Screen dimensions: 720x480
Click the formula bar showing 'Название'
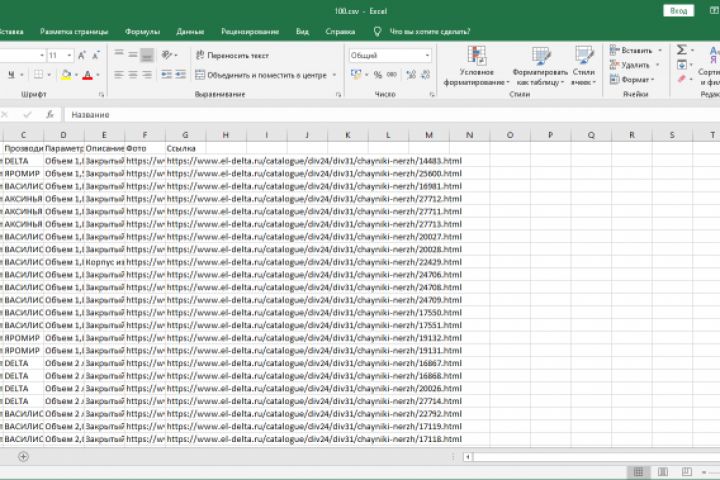coord(390,114)
